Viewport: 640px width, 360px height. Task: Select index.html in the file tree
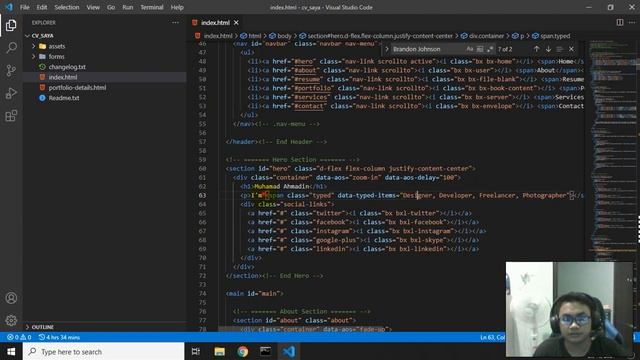tap(63, 77)
